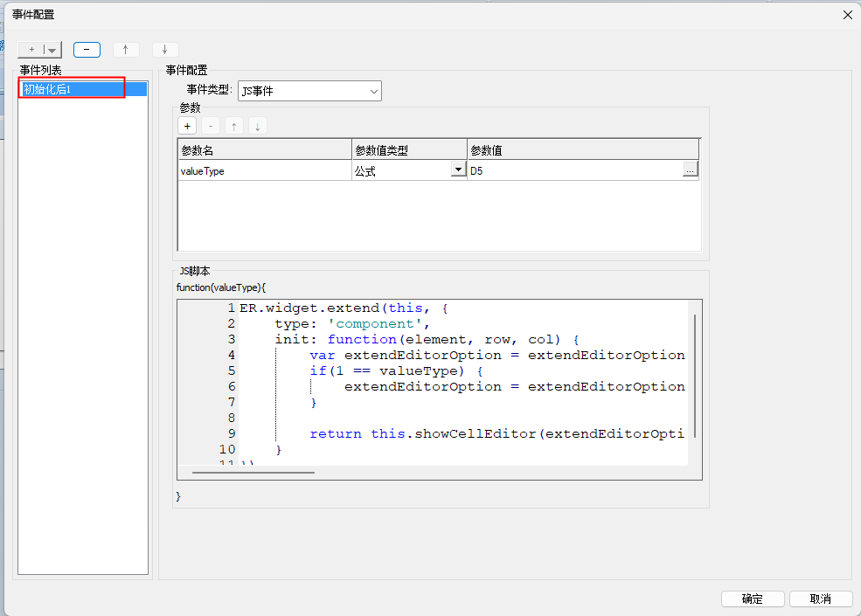
Task: Click the add event plus button
Action: [31, 50]
